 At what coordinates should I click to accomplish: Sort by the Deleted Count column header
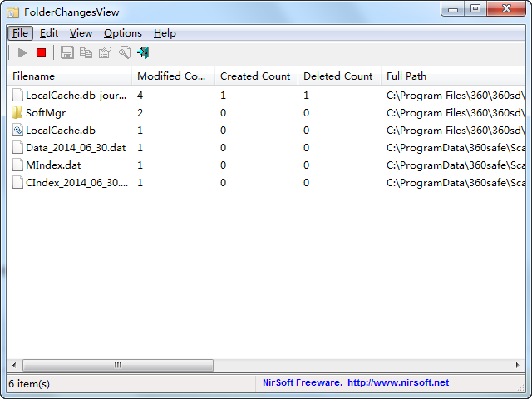click(339, 76)
